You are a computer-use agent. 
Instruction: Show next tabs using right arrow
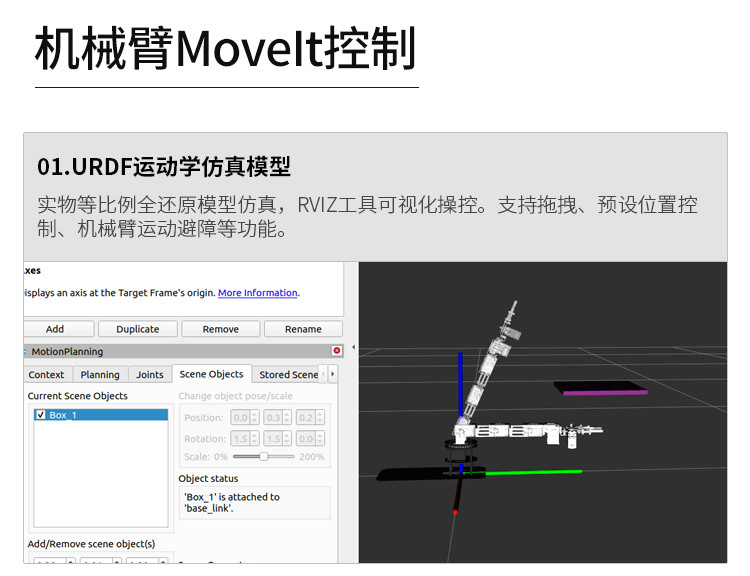coord(332,374)
